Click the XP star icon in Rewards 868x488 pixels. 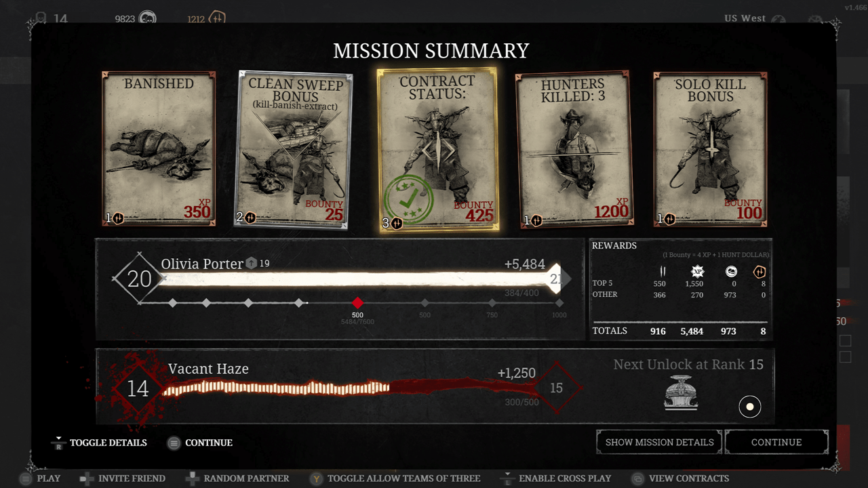697,272
